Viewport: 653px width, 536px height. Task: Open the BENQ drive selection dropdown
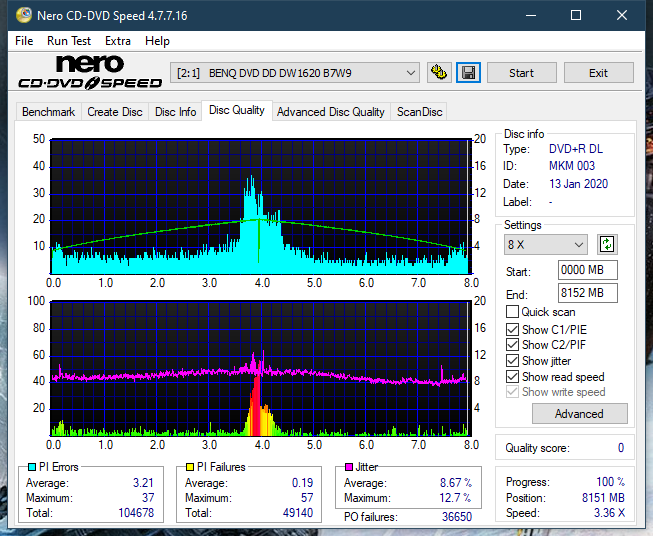(296, 73)
